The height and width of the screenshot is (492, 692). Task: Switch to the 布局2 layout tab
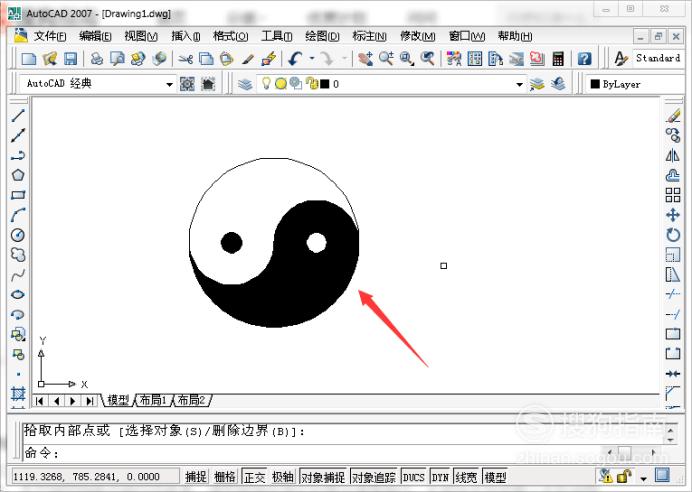(191, 400)
